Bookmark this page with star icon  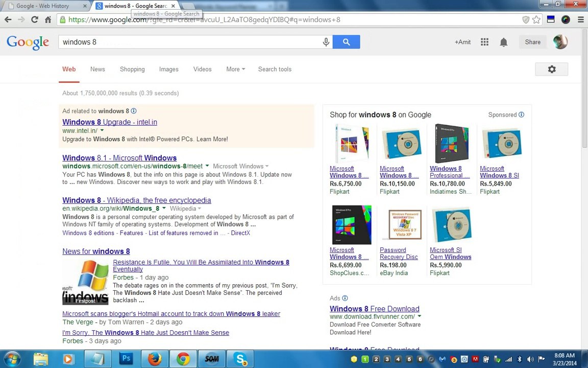coord(536,19)
